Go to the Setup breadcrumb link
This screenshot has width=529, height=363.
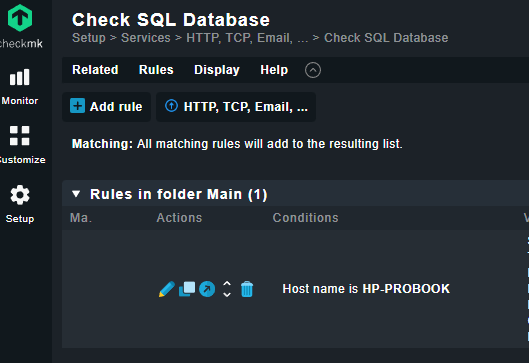pyautogui.click(x=89, y=38)
